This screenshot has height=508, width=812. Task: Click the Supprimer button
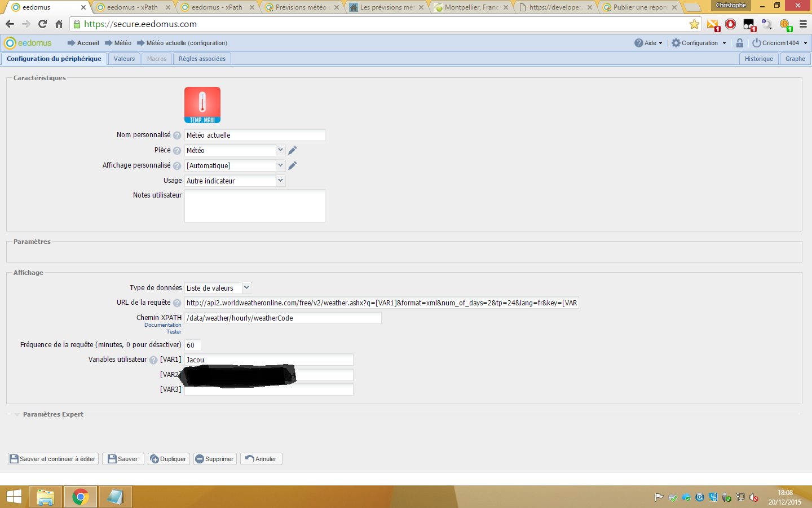point(214,459)
